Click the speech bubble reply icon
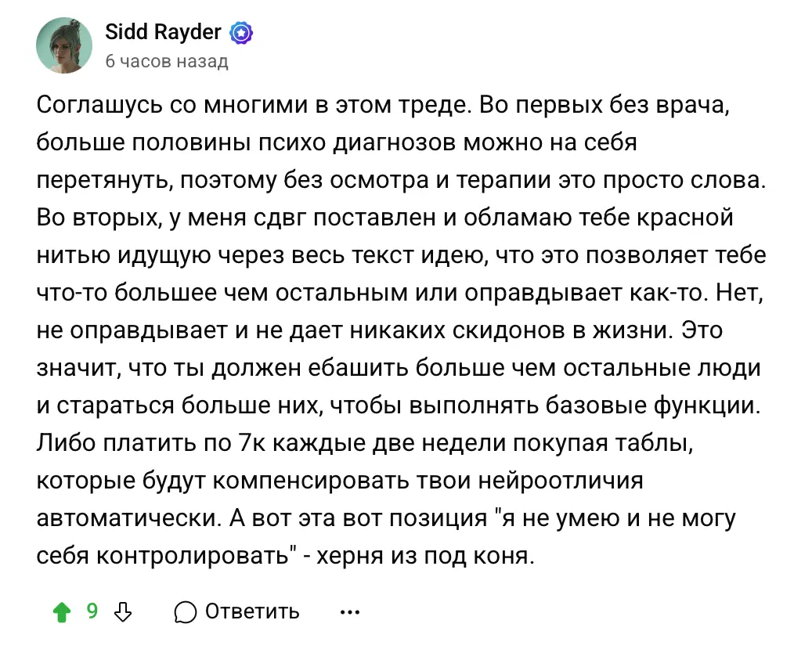 coord(186,611)
